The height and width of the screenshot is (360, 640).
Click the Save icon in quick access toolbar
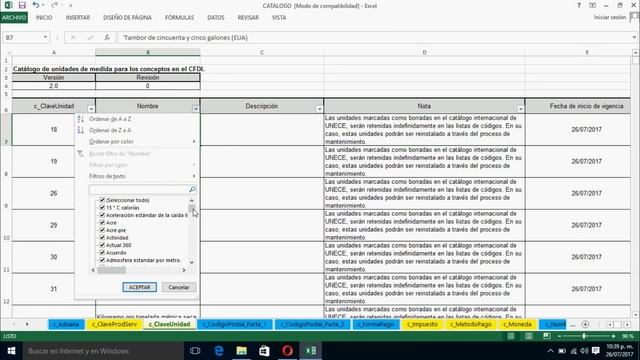(x=22, y=5)
